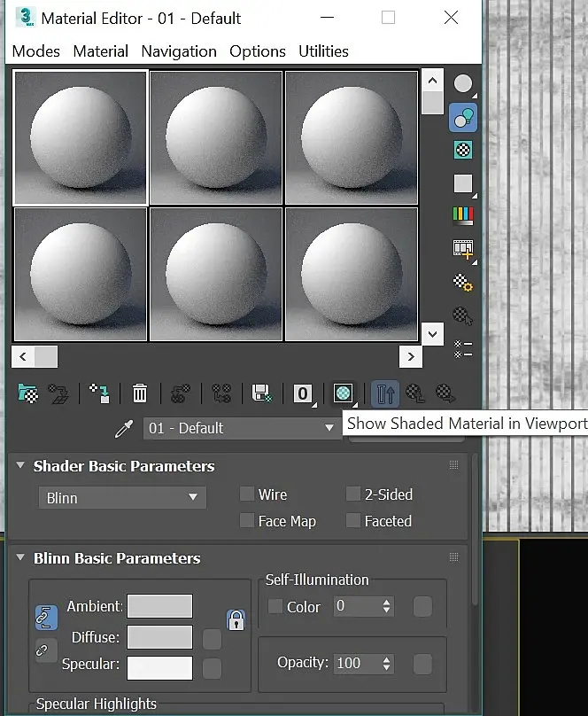Click the Diffuse map button

[x=213, y=639]
